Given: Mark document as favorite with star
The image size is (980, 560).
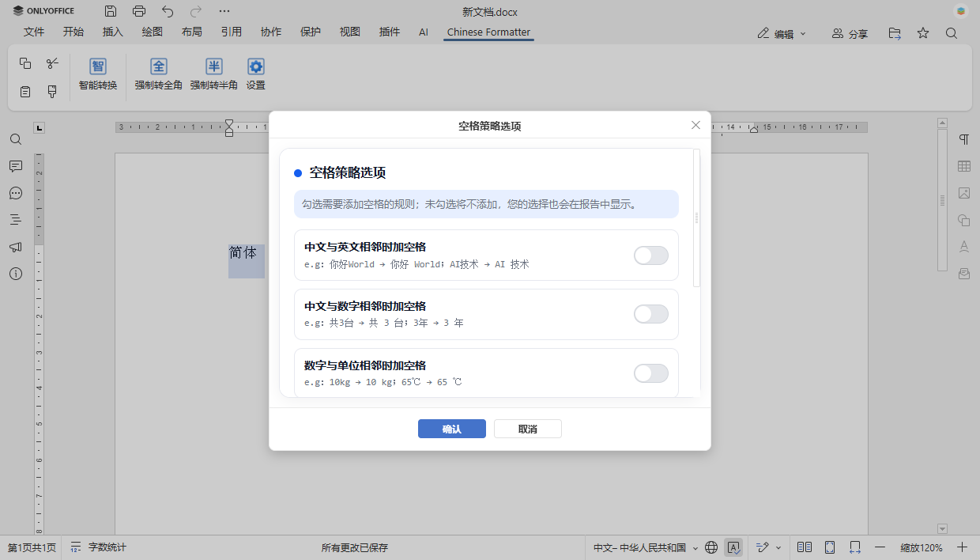Looking at the screenshot, I should tap(923, 33).
